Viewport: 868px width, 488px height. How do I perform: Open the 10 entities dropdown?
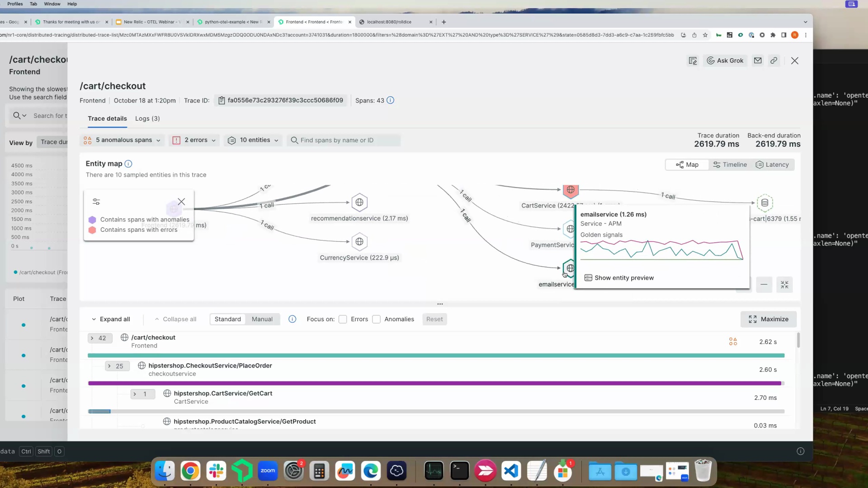coord(253,140)
